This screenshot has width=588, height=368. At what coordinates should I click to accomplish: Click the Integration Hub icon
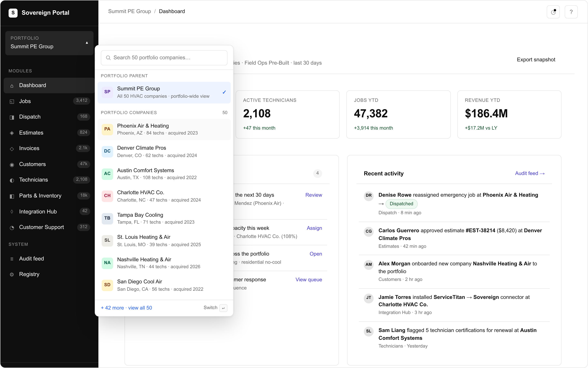12,212
